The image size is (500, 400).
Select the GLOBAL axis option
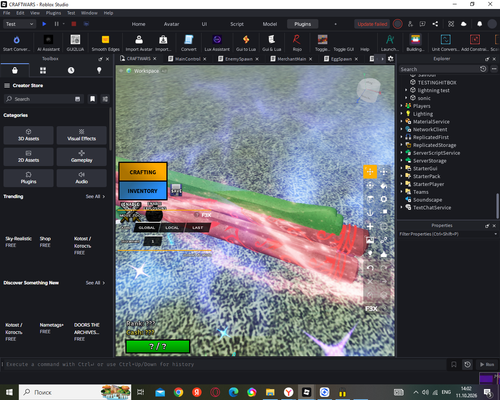coord(147,228)
